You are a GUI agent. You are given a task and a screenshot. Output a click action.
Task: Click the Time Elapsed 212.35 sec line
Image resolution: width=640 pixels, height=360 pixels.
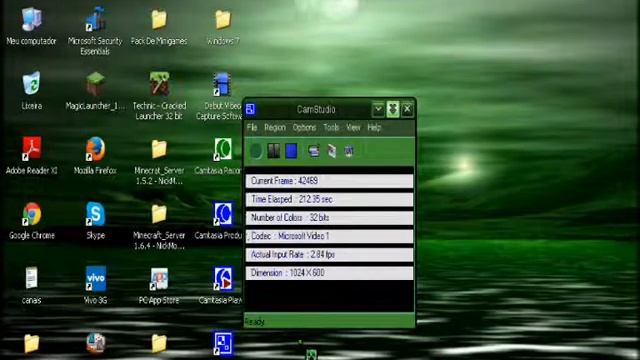(329, 199)
